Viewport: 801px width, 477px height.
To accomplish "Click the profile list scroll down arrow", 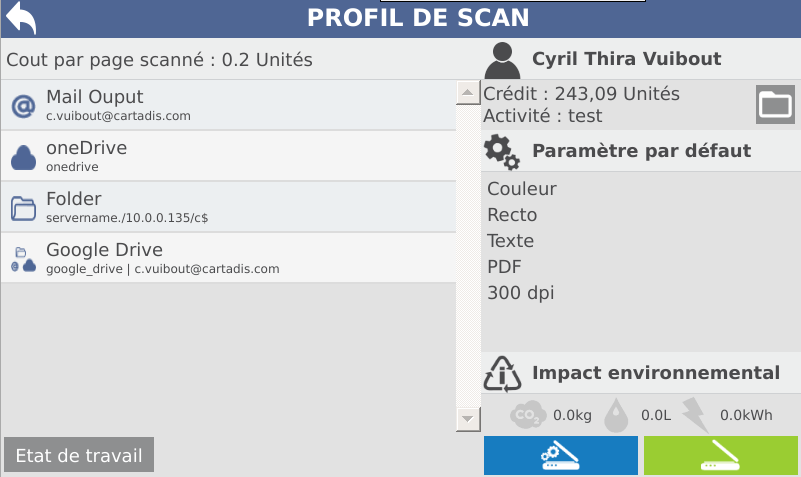I will pos(467,419).
